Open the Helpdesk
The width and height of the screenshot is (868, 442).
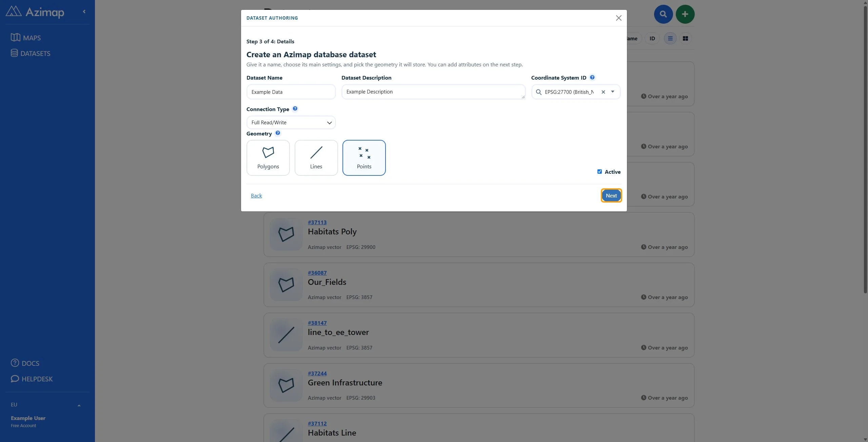click(x=32, y=379)
